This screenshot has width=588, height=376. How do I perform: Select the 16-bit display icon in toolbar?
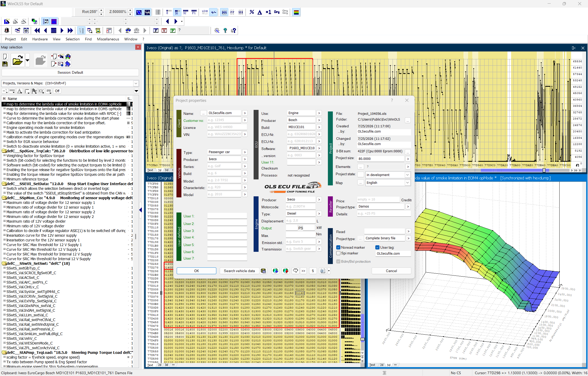click(177, 12)
